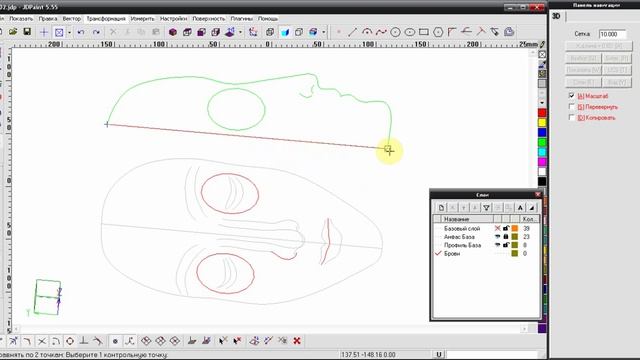640x360 pixels.
Task: Expand dropdown arrow beside select box tool
Action: pos(69,32)
